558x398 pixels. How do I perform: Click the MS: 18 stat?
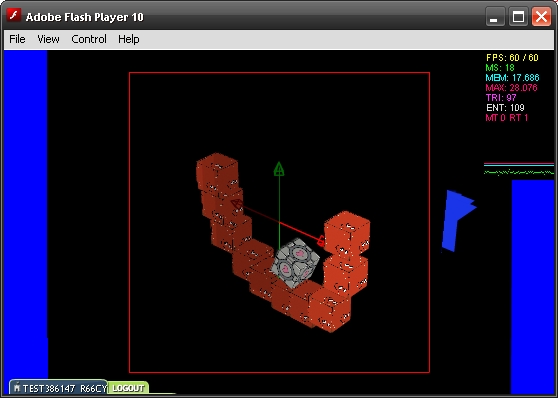tap(500, 67)
